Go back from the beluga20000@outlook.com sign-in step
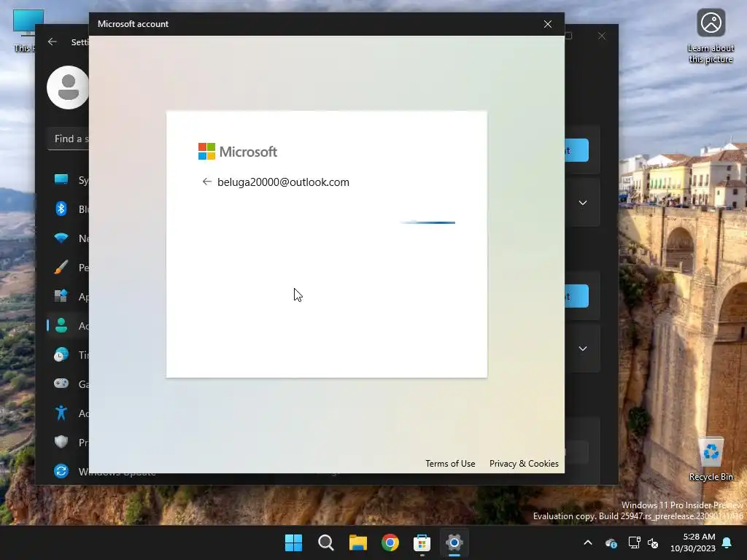747x560 pixels. pos(206,182)
